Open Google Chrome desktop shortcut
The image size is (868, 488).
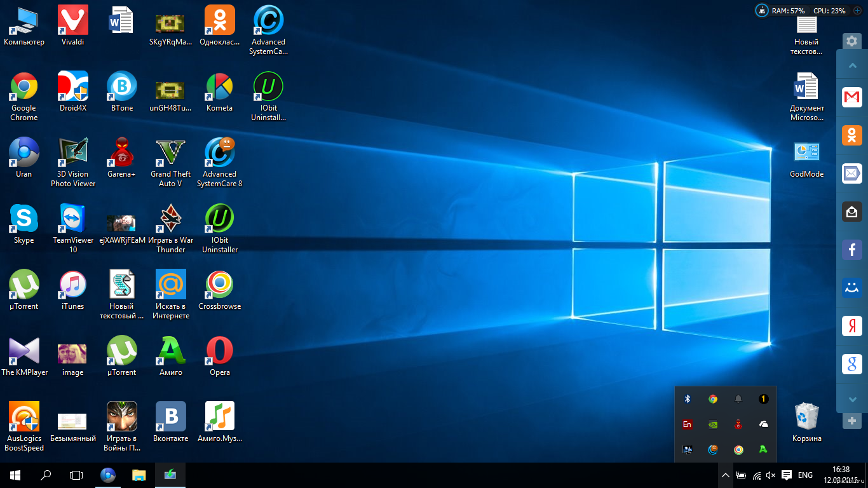point(24,96)
